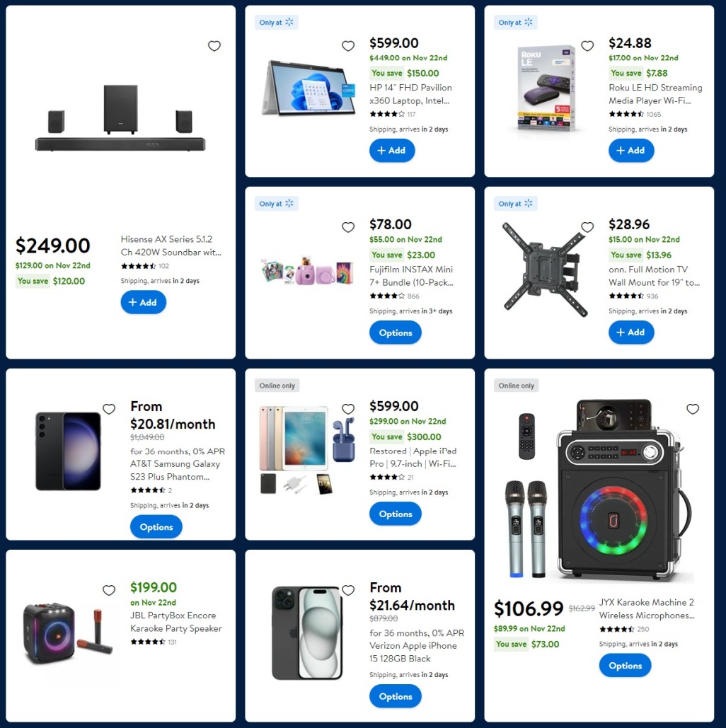Favorite the Verizon iPhone 15 listing
726x728 pixels.
[x=348, y=590]
